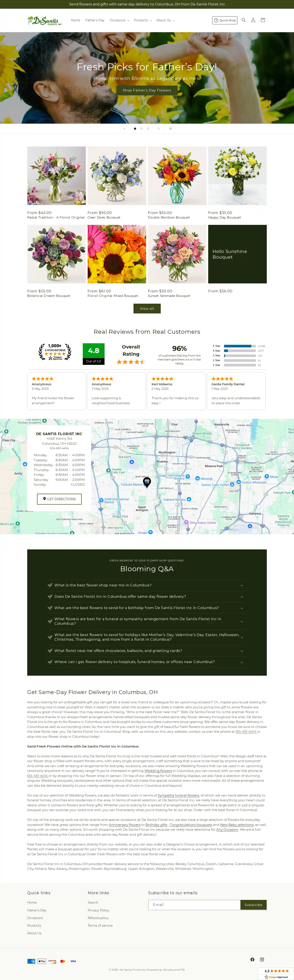Go to previous slide arrow
Image resolution: width=294 pixels, height=980 pixels.
124,129
